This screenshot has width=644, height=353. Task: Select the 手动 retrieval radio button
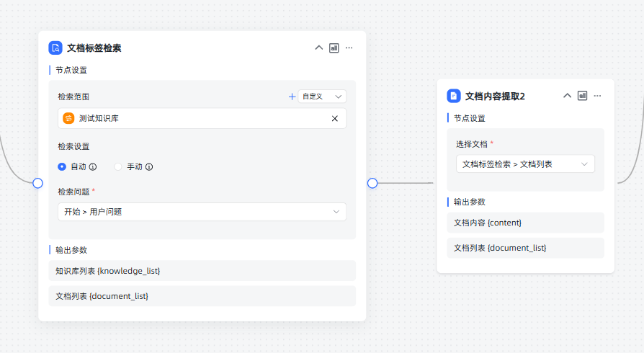[x=118, y=167]
